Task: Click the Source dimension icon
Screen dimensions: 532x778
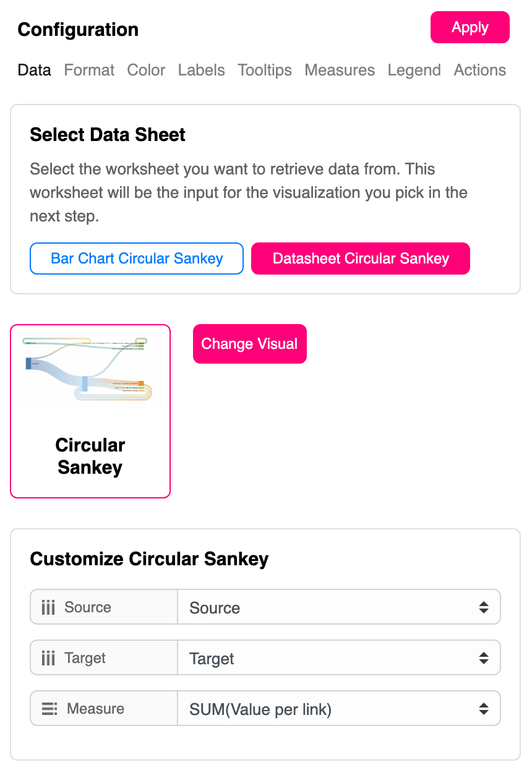Action: [x=48, y=607]
